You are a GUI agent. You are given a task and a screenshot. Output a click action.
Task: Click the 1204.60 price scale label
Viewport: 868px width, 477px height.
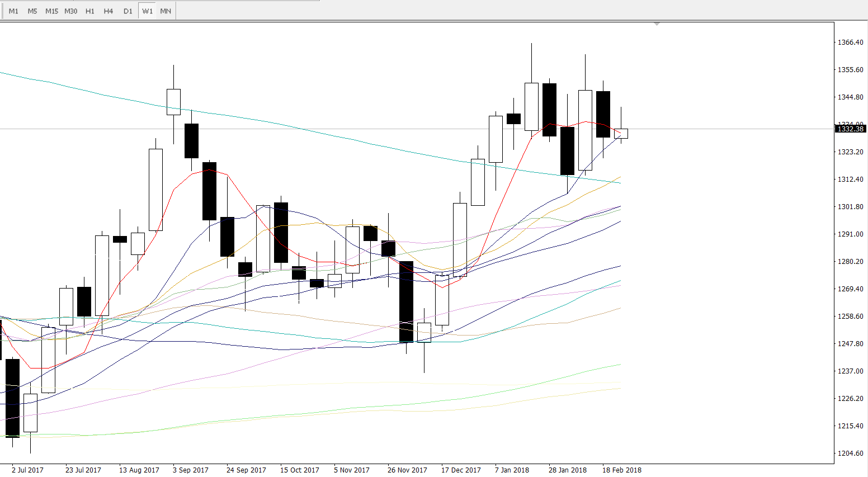[850, 454]
